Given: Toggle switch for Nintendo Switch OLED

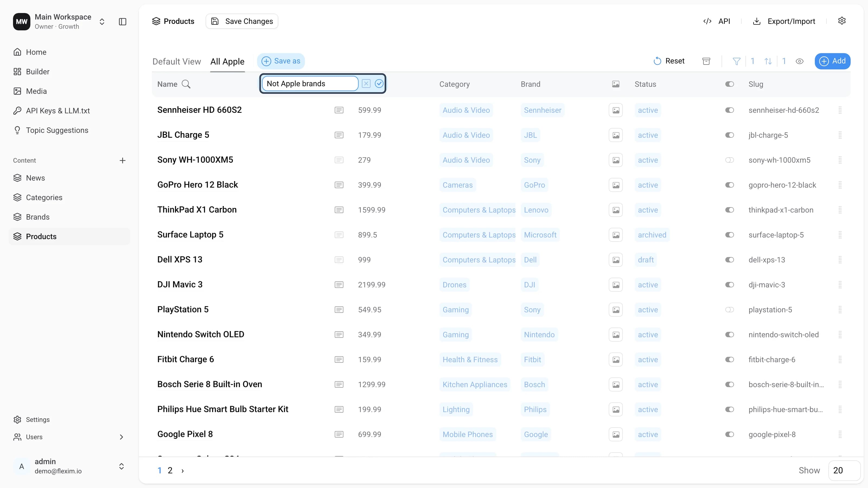Looking at the screenshot, I should (x=729, y=335).
